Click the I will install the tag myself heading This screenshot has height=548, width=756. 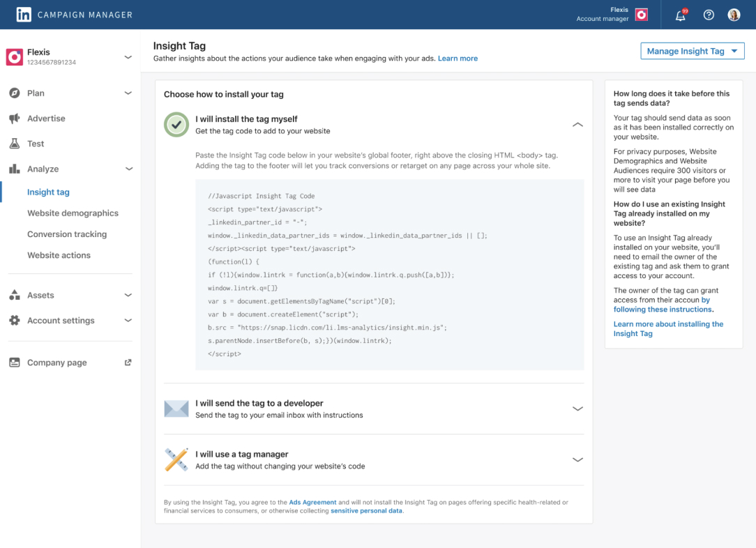[246, 119]
